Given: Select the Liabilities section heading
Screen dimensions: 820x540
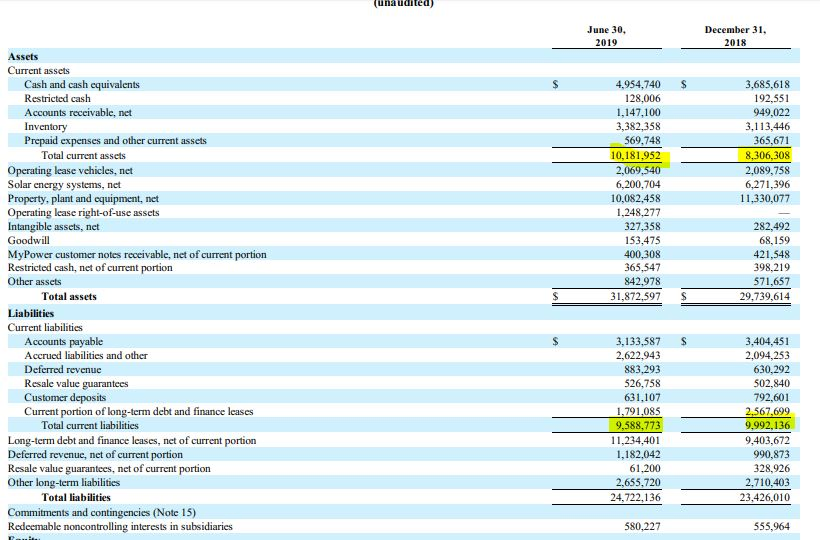Looking at the screenshot, I should click(x=32, y=313).
